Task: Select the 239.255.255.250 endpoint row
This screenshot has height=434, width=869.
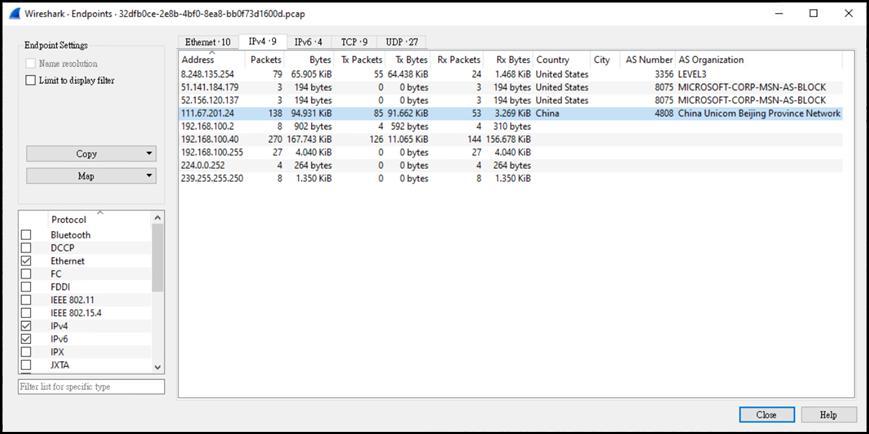Action: (x=510, y=178)
